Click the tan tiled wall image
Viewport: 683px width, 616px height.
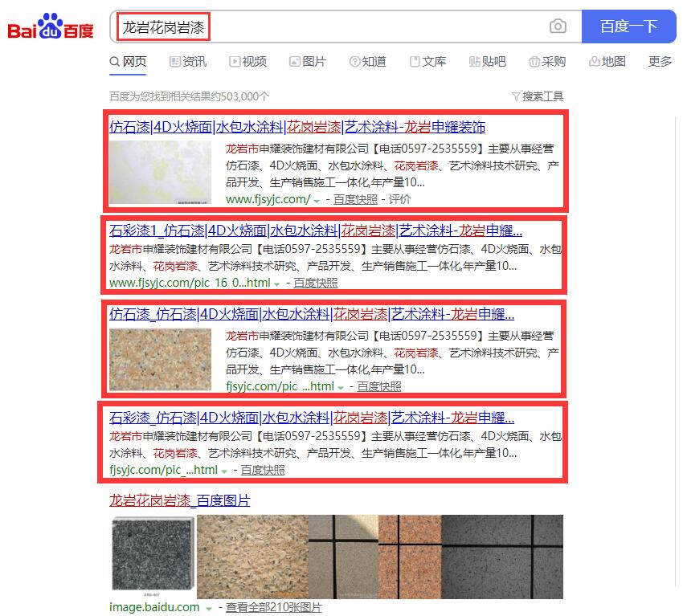click(x=344, y=557)
